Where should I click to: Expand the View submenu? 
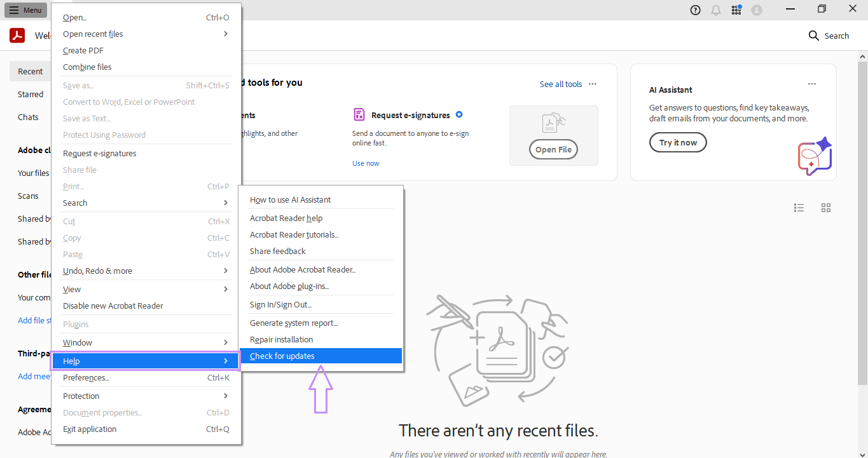click(72, 289)
